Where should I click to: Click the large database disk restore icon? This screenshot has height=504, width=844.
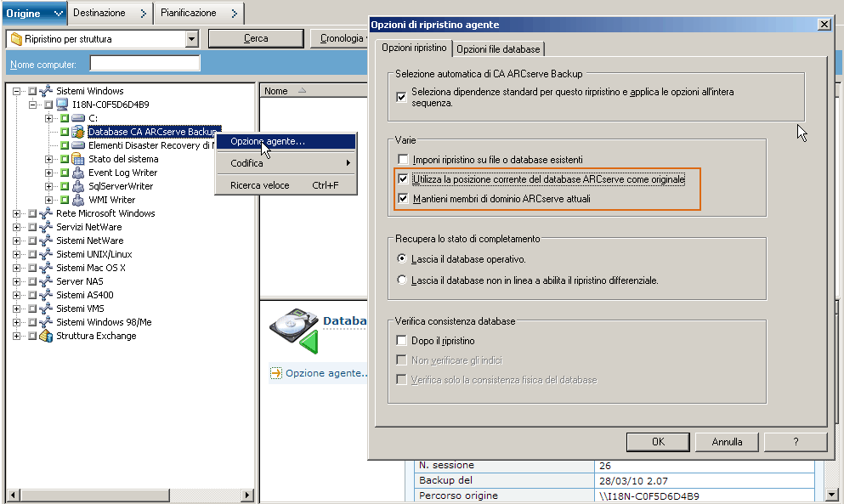coord(294,331)
